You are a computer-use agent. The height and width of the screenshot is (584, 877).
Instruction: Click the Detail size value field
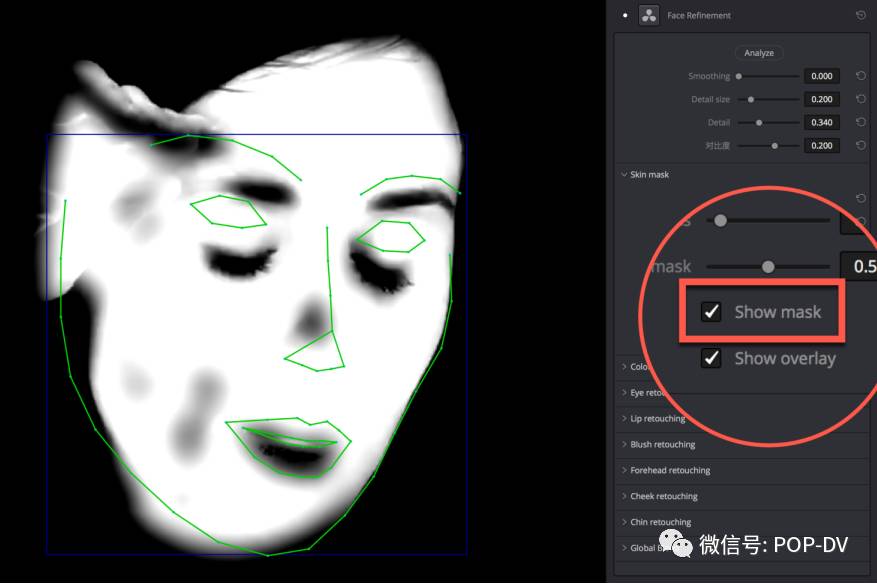tap(822, 99)
